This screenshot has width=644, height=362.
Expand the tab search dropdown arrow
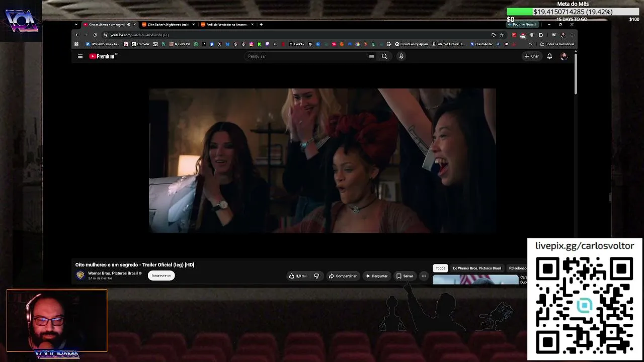76,24
